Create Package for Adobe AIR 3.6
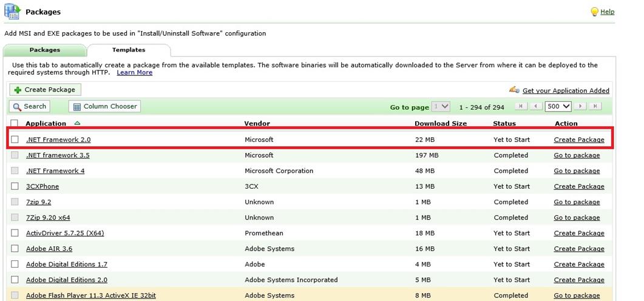Screen dimensions: 644x301 point(579,249)
